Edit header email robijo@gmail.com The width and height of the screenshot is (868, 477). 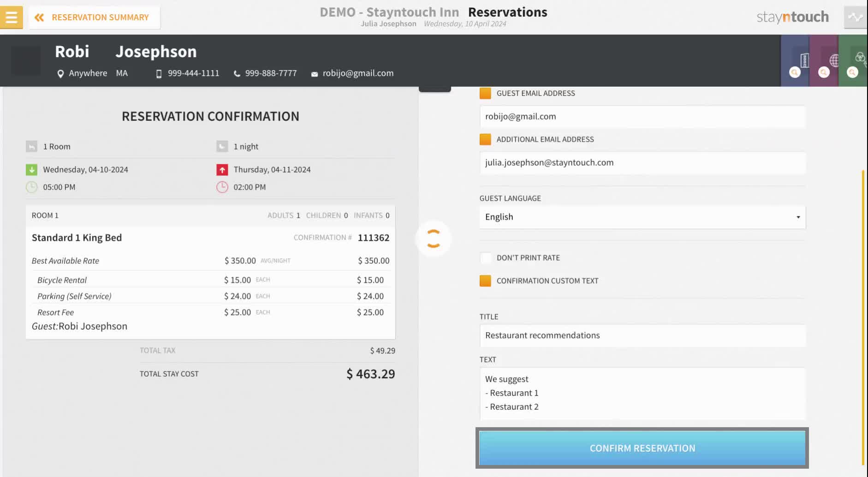click(x=358, y=73)
